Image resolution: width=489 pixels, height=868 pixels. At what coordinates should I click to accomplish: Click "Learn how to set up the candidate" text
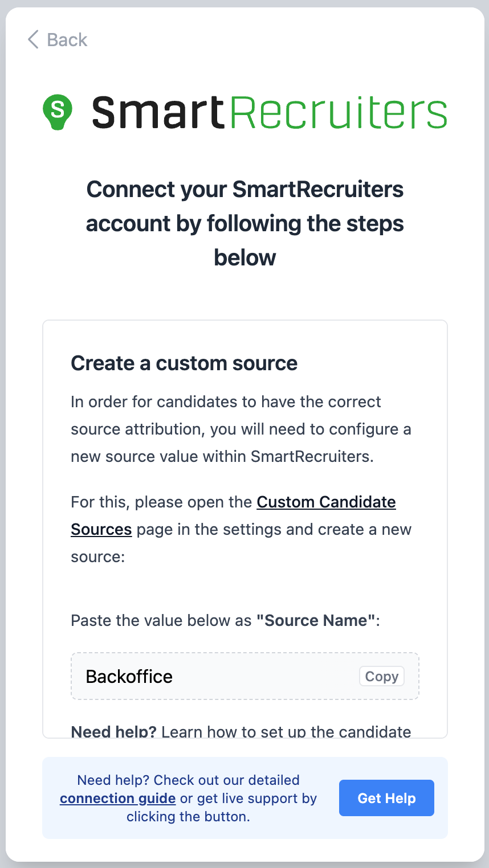(286, 731)
